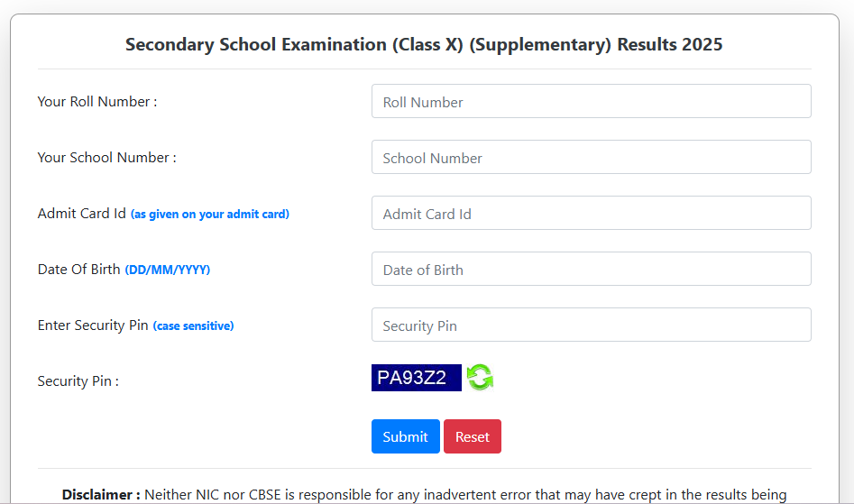
Task: Click the 'Admit Card Id' label text
Action: click(82, 214)
